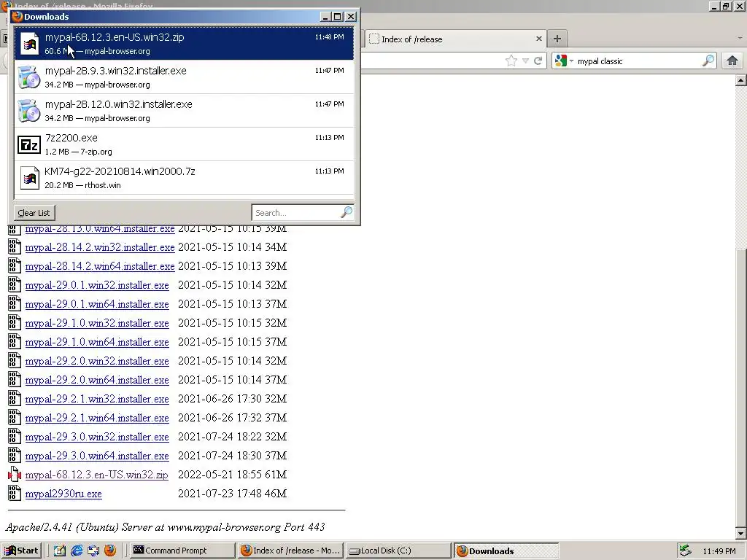
Task: Click page scrollbar down arrow
Action: [740, 533]
